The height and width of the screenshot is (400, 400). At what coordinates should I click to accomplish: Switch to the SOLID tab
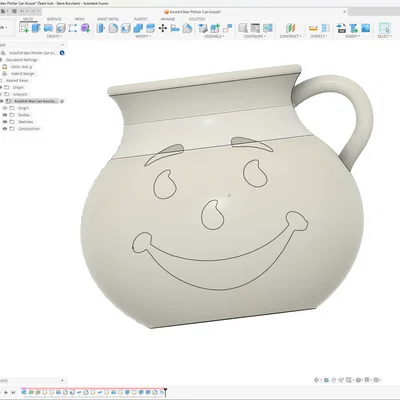(x=28, y=19)
